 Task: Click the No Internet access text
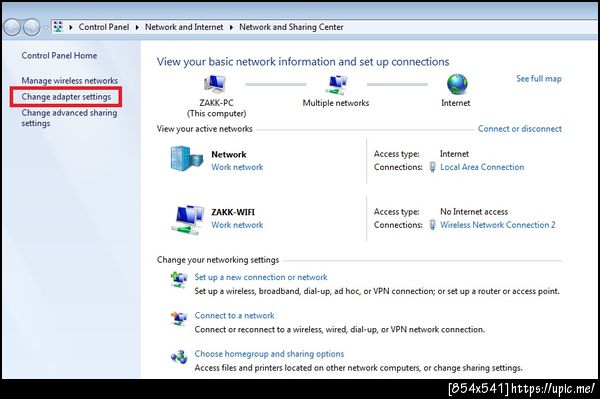474,212
